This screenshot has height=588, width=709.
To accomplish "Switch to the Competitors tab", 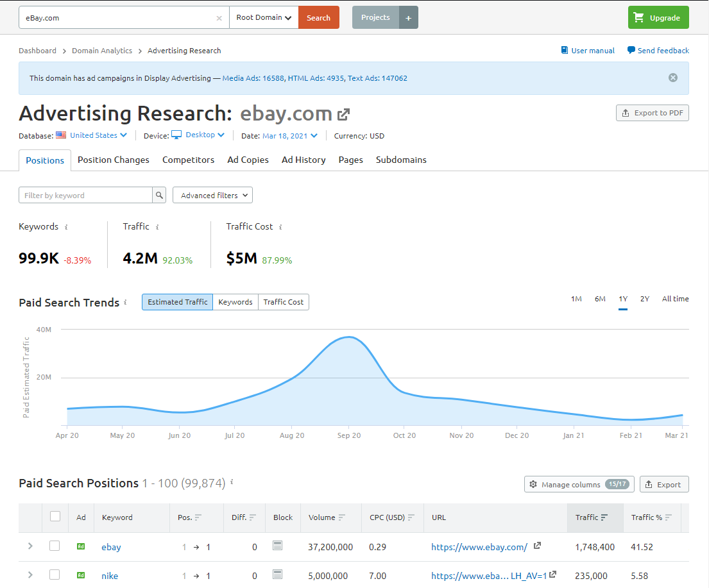I will tap(188, 160).
